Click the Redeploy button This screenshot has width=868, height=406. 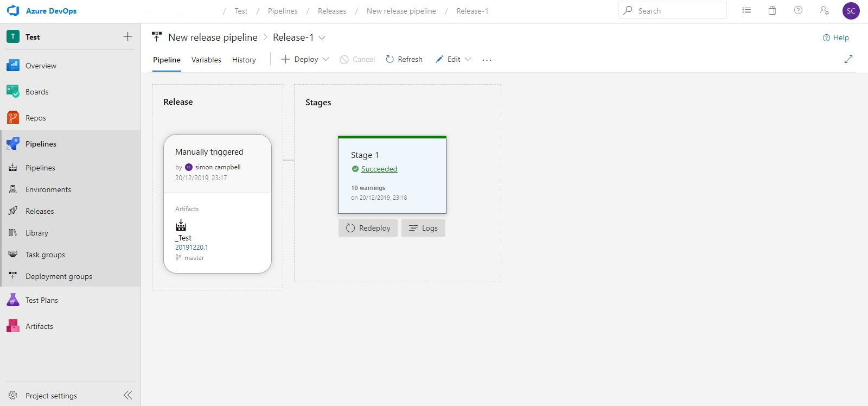click(368, 228)
